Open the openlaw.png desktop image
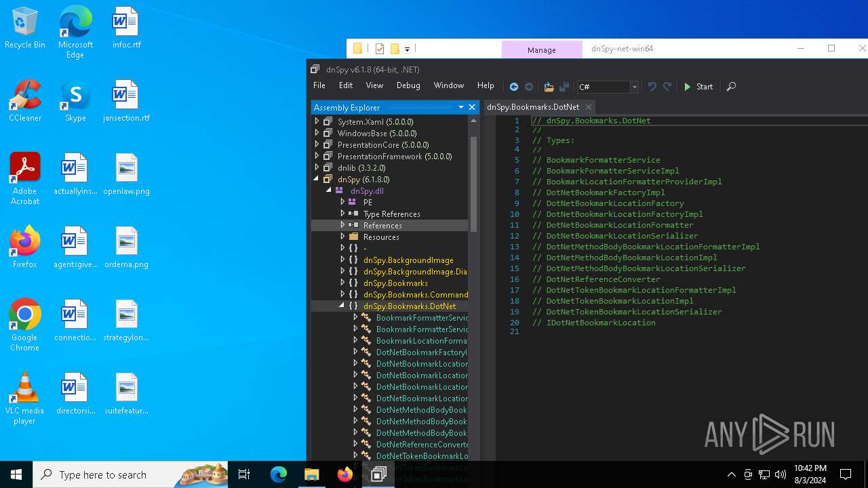 [126, 174]
